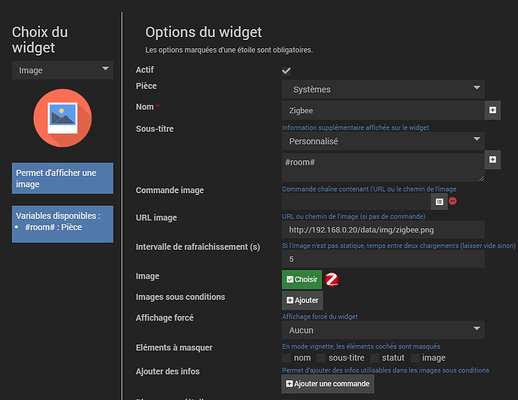
Task: Click into the #room# subtitle text area
Action: click(383, 167)
